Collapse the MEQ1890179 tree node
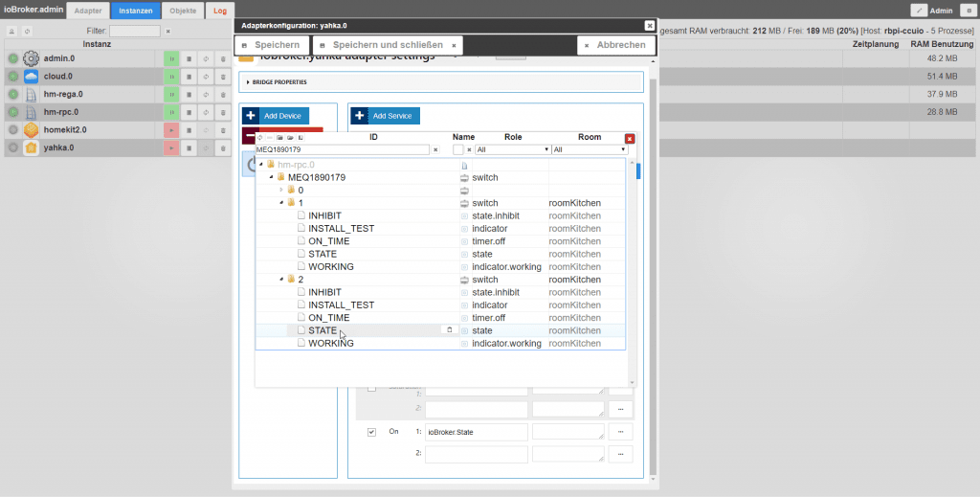Image resolution: width=980 pixels, height=497 pixels. (x=272, y=177)
